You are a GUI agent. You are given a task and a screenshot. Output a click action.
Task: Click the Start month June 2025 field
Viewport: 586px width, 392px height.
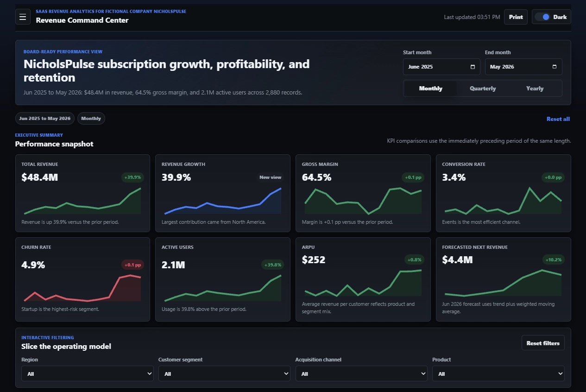point(441,67)
